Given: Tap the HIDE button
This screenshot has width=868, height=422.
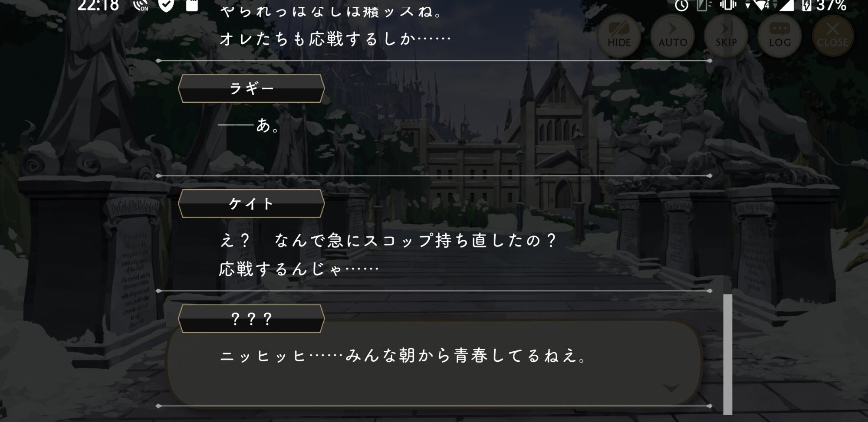Looking at the screenshot, I should point(619,36).
